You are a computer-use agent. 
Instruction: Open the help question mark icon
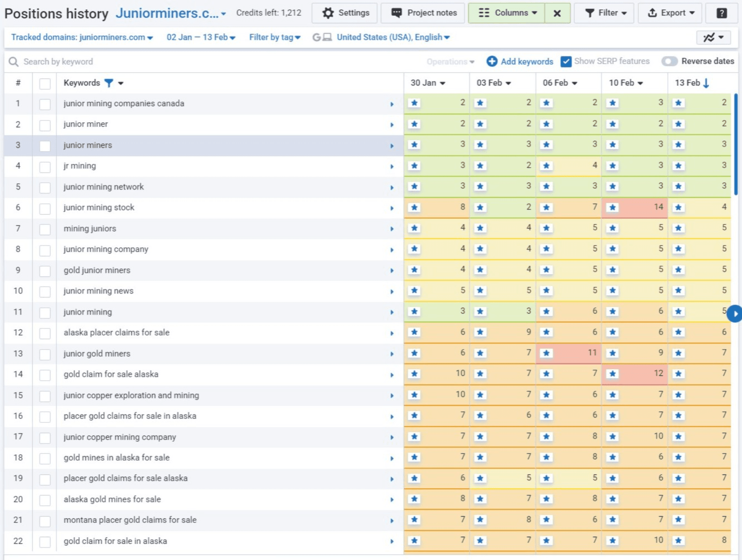click(x=721, y=13)
